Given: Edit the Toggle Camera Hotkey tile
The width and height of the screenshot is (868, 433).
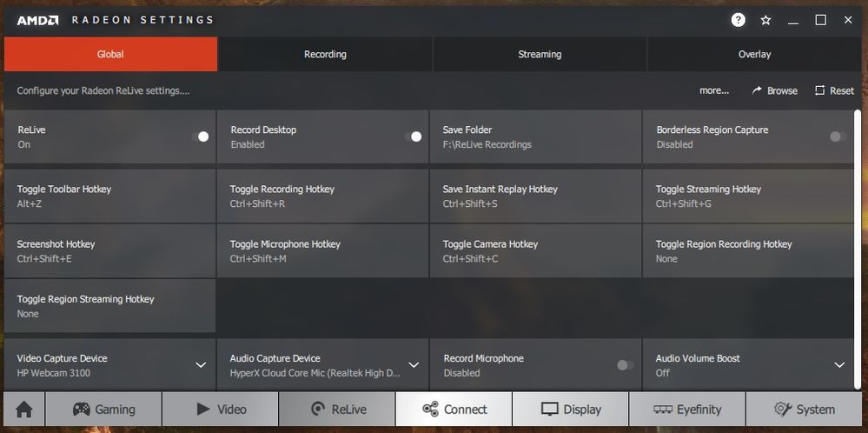Looking at the screenshot, I should (x=535, y=250).
